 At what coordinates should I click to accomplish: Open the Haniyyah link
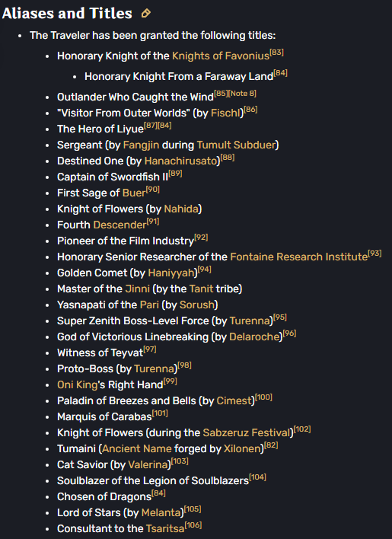[171, 273]
